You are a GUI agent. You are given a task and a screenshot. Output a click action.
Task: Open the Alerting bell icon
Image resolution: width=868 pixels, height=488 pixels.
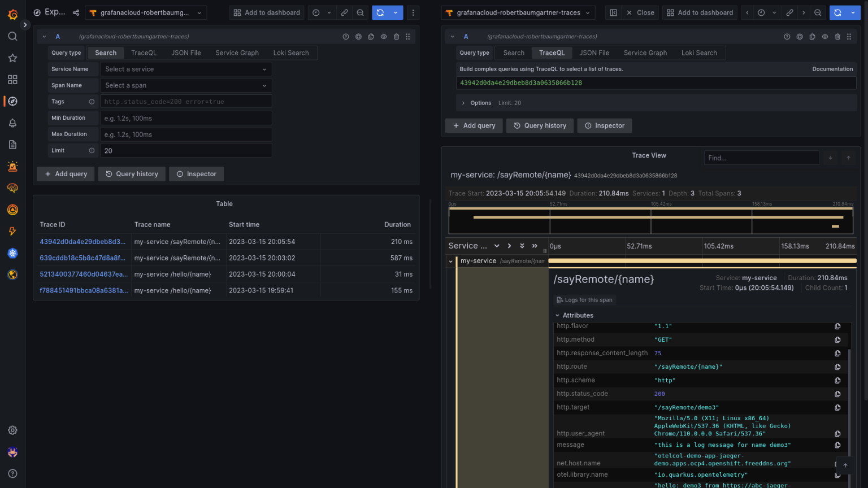pyautogui.click(x=12, y=123)
